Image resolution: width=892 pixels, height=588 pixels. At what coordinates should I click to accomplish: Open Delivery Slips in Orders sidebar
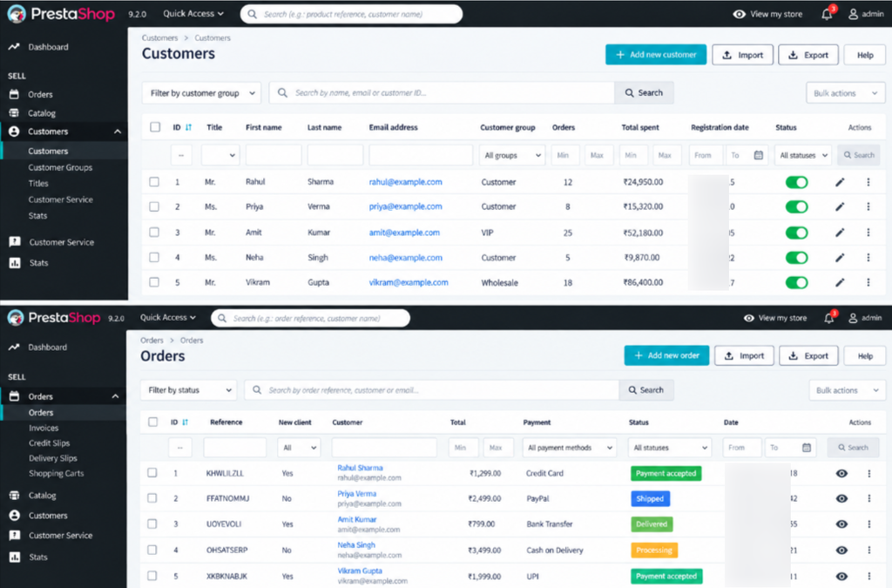coord(53,458)
